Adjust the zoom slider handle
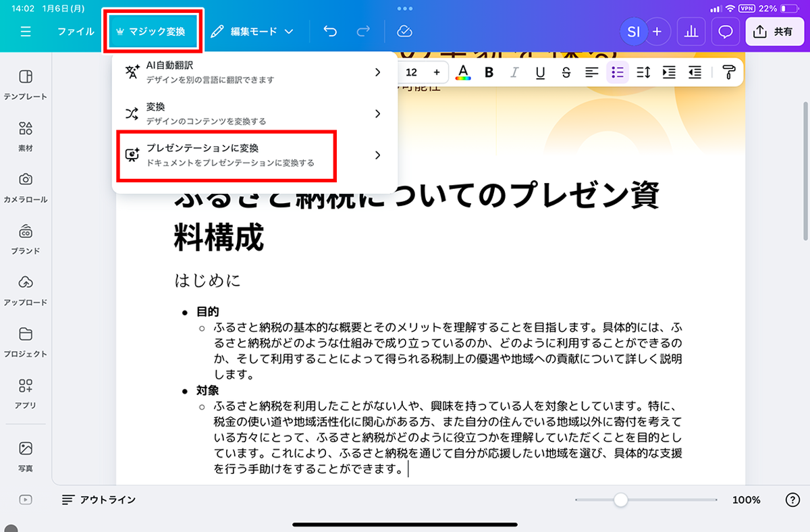Image resolution: width=810 pixels, height=532 pixels. [620, 500]
